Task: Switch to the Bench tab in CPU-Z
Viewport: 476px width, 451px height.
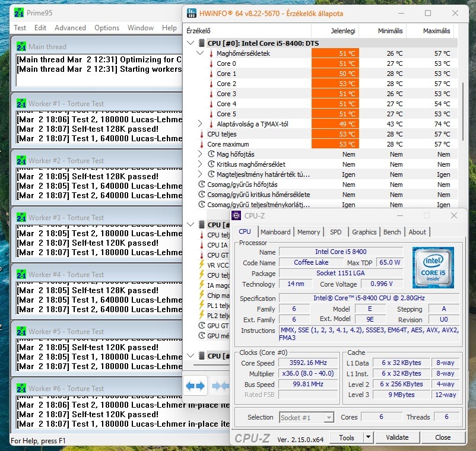Action: pos(392,232)
